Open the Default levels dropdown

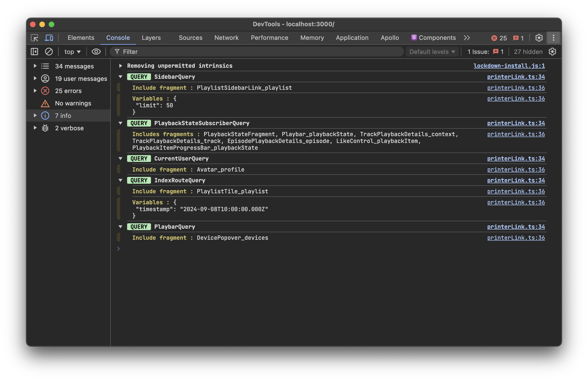click(x=432, y=52)
